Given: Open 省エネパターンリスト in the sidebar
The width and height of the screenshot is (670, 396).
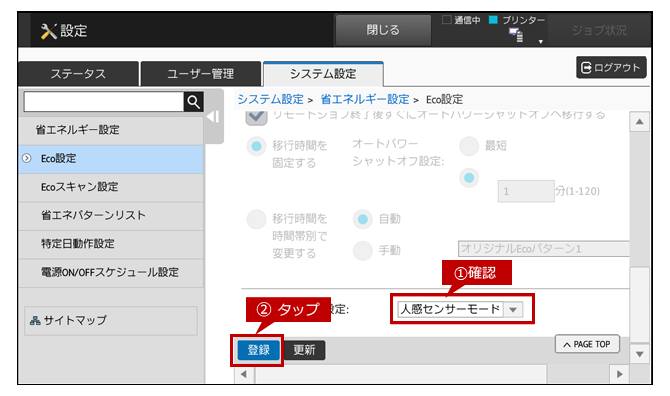Looking at the screenshot, I should [x=111, y=216].
